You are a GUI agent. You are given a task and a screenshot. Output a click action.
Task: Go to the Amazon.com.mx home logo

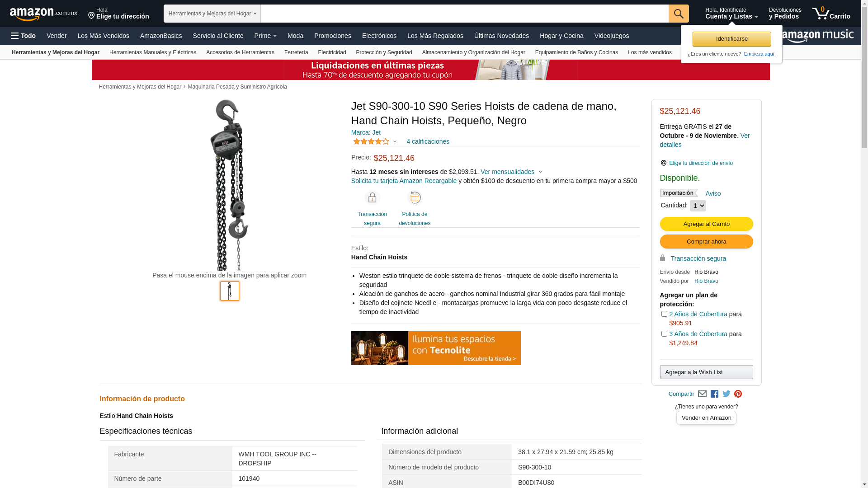43,14
